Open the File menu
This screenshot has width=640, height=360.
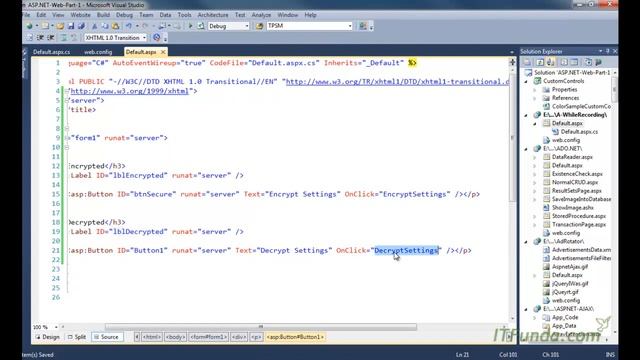(26, 15)
